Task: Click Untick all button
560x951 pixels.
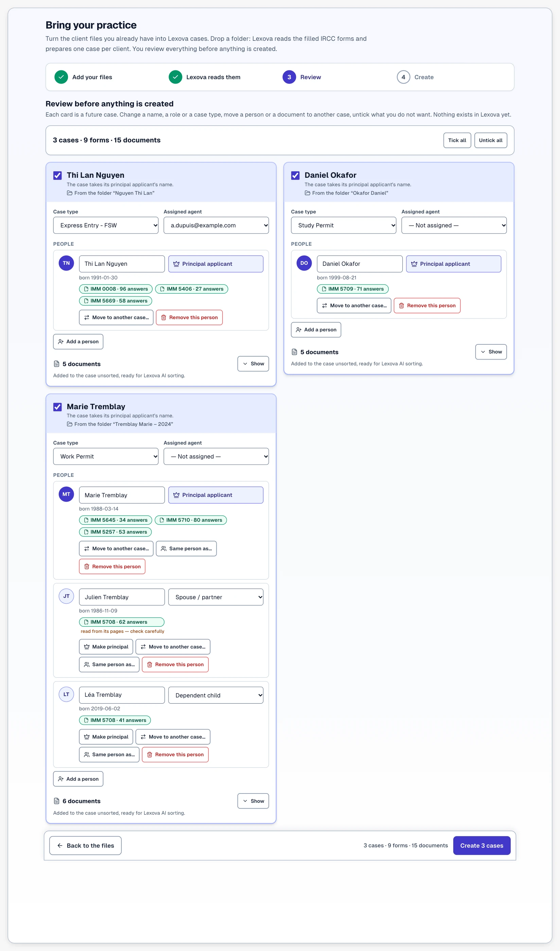Action: 491,140
